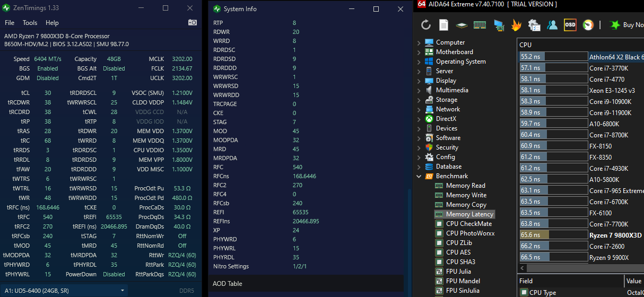Open the CPU CheckMate benchmark
Viewport: 644px width, 297px height.
(x=469, y=224)
